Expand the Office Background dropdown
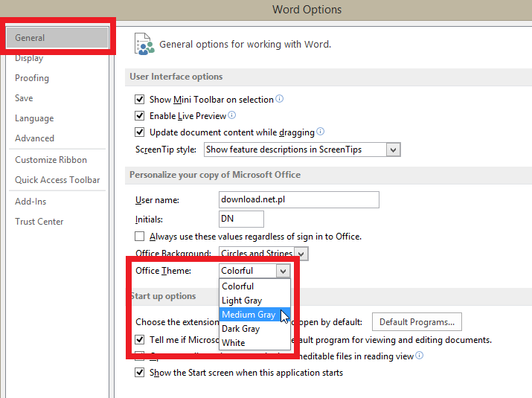Image resolution: width=532 pixels, height=398 pixels. click(301, 254)
